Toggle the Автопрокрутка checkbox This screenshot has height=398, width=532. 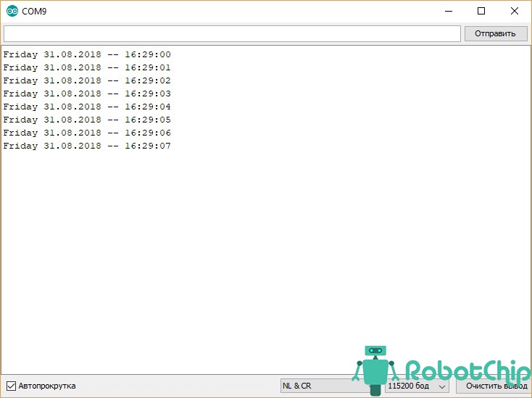tap(11, 386)
